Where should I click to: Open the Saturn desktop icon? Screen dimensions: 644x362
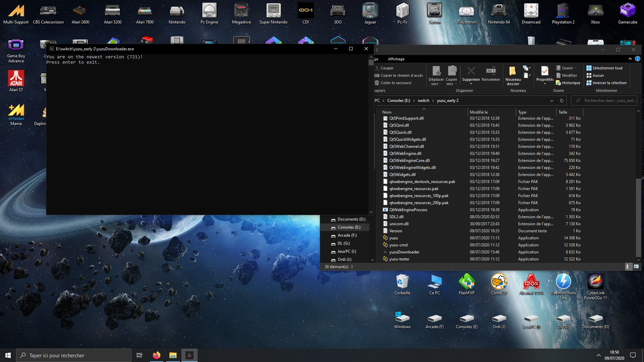(434, 13)
